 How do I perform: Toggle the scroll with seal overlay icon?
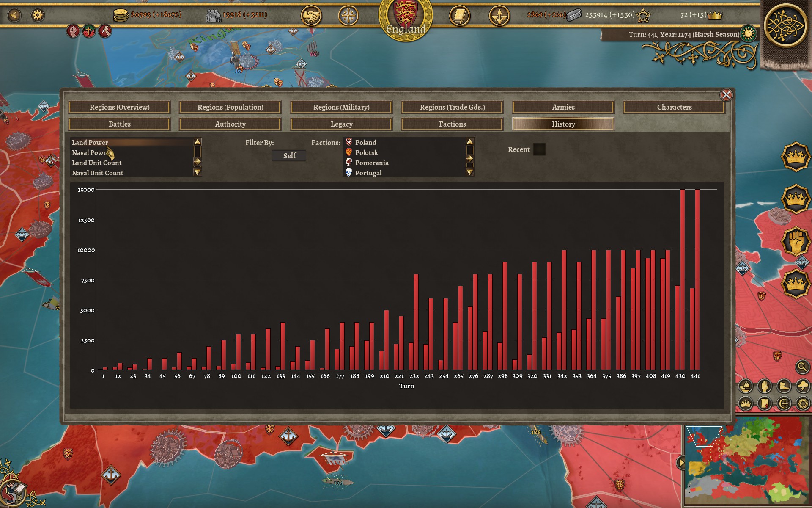[765, 403]
